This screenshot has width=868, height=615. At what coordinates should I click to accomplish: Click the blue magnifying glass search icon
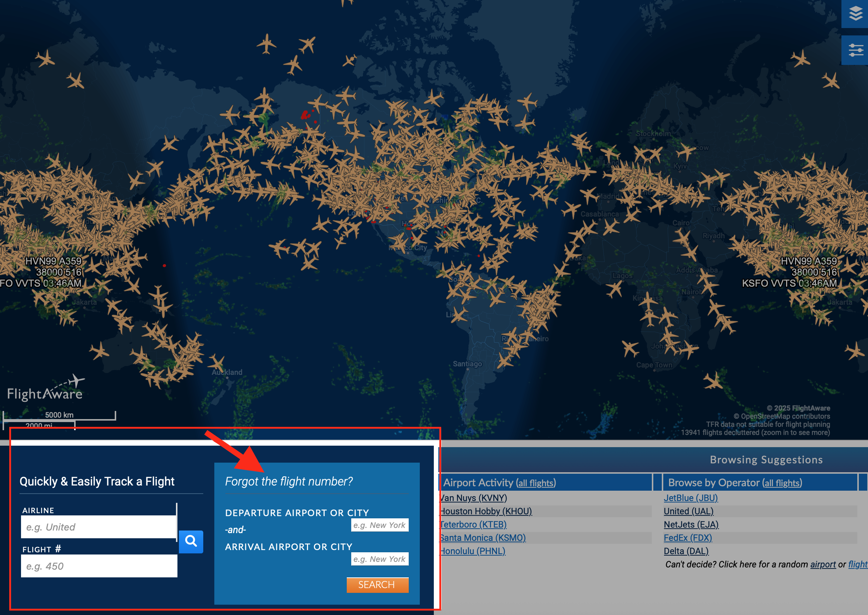point(191,542)
